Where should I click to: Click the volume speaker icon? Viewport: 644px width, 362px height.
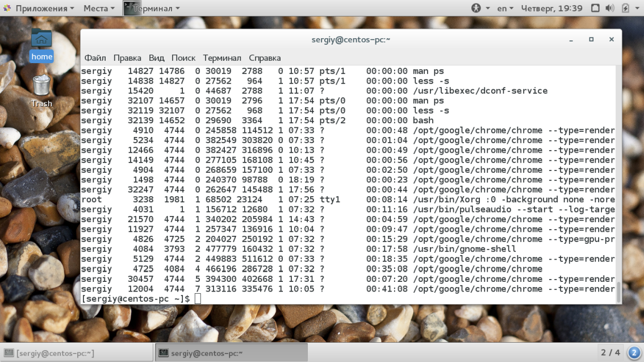(x=610, y=8)
